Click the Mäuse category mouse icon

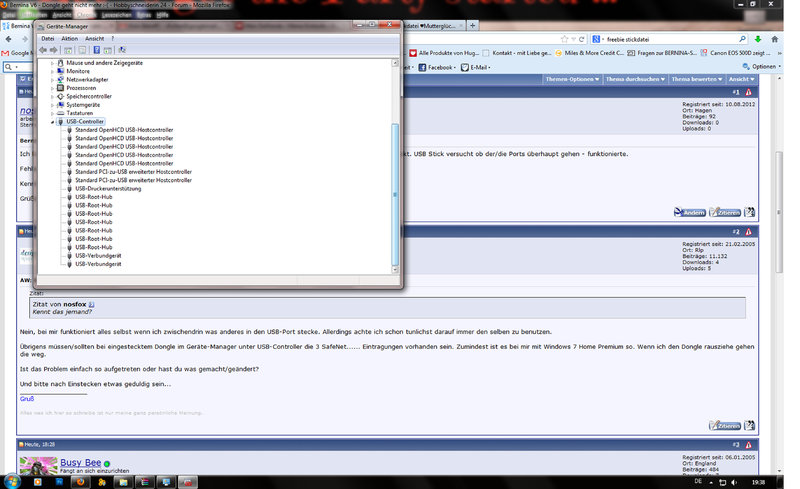[x=61, y=63]
